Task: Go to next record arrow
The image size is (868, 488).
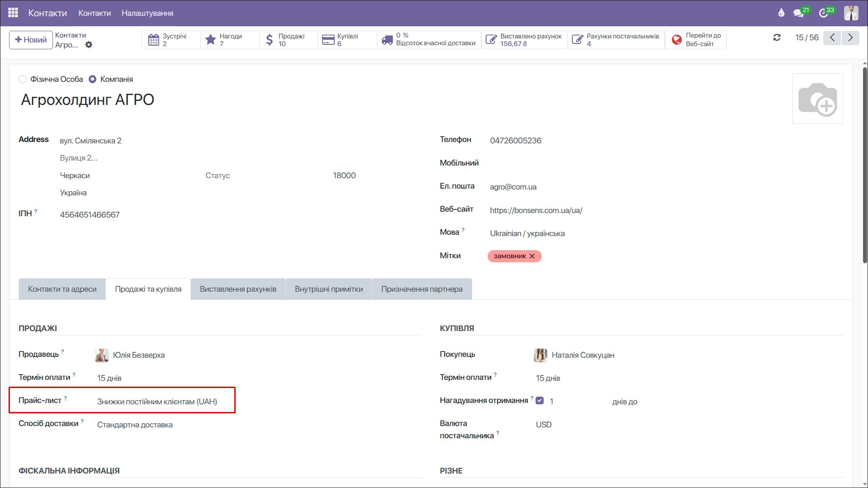Action: (x=850, y=38)
